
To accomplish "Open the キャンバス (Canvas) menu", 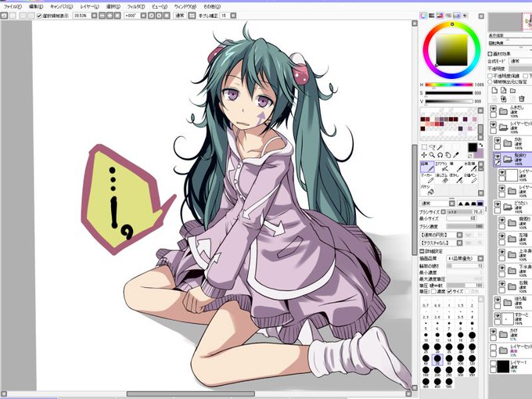I will [x=61, y=6].
